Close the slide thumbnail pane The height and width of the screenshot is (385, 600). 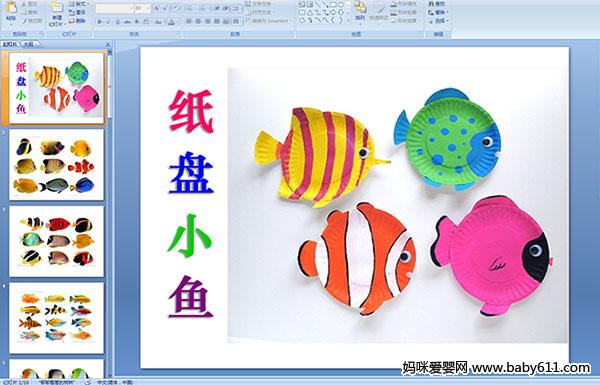[x=108, y=44]
